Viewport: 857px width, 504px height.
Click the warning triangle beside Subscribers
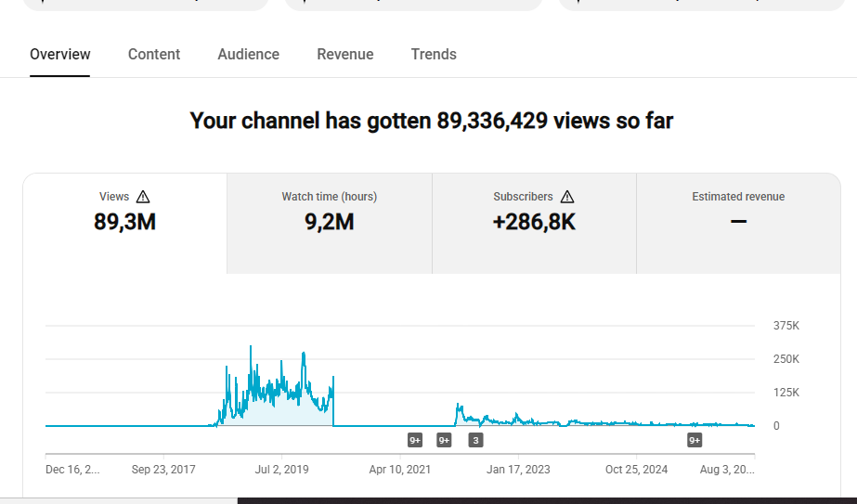click(x=567, y=197)
